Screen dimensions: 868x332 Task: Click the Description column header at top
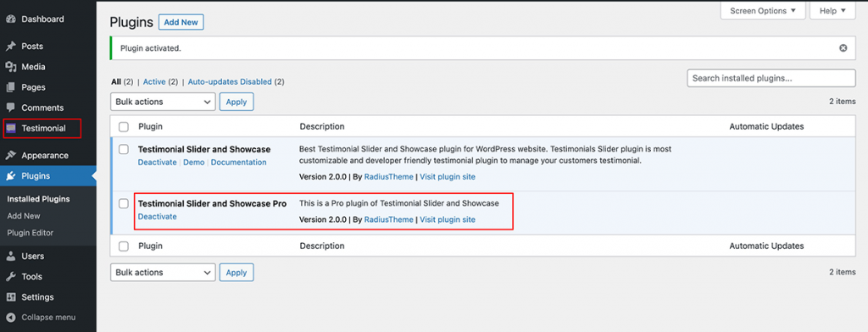pos(322,127)
